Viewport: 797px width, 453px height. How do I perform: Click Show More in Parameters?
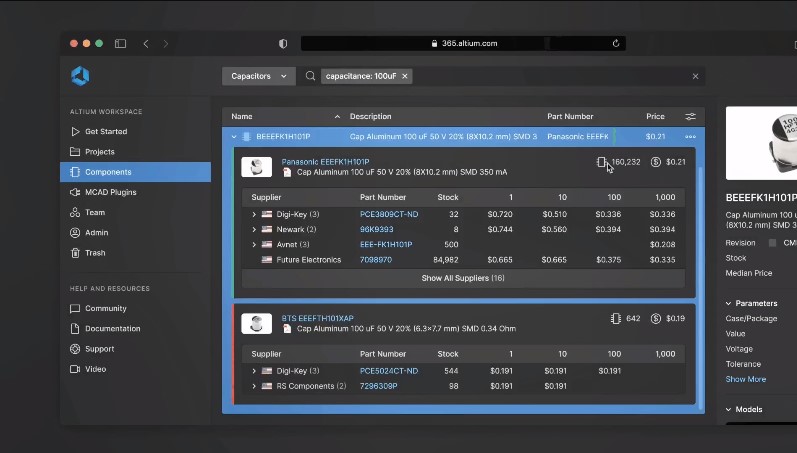click(746, 379)
